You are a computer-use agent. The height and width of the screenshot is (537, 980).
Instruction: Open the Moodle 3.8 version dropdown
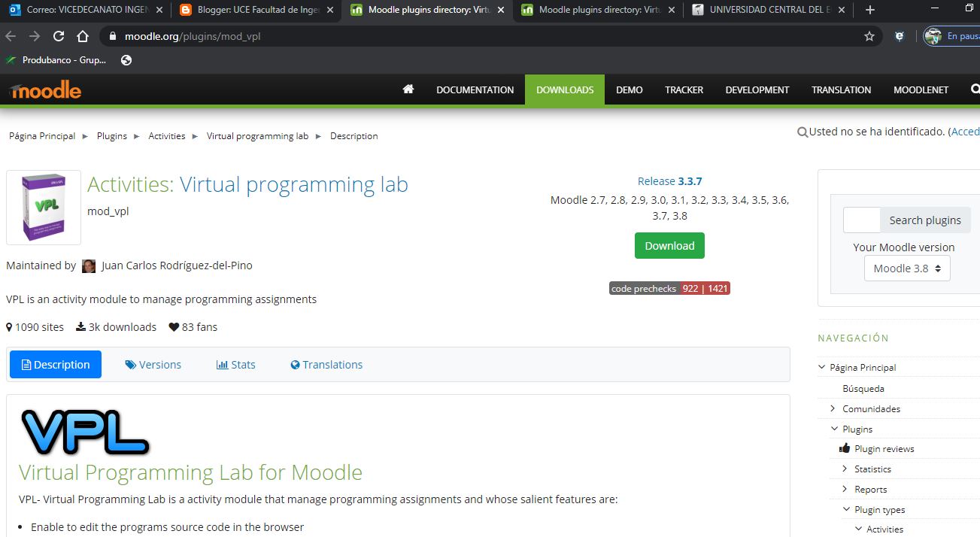(x=907, y=268)
